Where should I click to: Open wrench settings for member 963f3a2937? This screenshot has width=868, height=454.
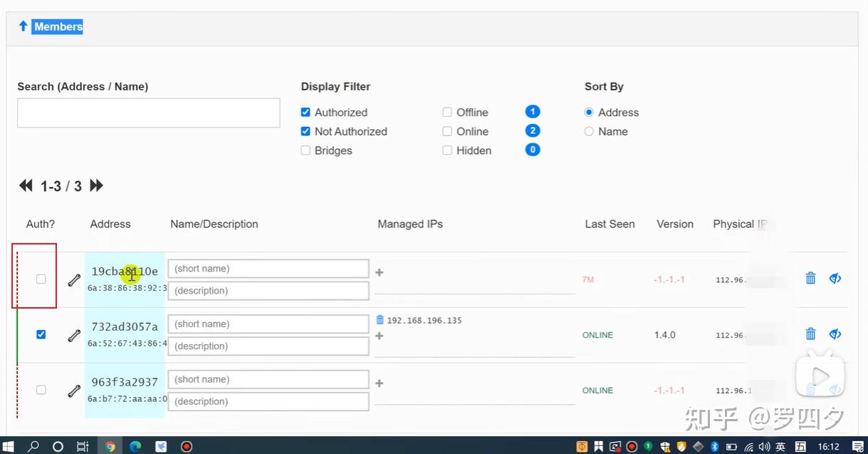(x=73, y=388)
